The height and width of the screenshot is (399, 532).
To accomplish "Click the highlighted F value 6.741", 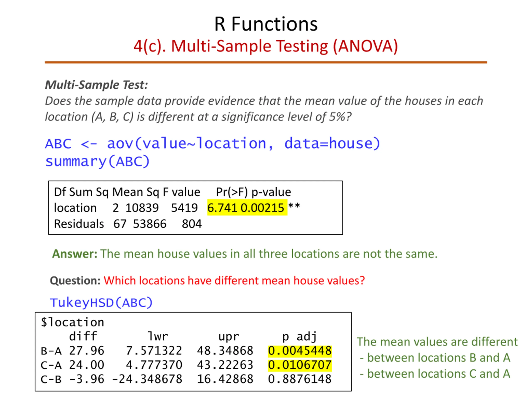I will pos(223,208).
